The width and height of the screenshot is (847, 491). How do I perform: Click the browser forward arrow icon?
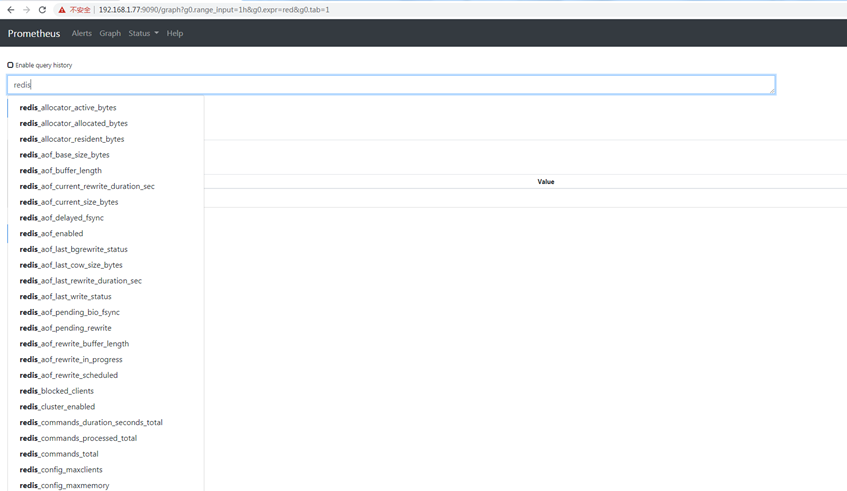click(26, 10)
